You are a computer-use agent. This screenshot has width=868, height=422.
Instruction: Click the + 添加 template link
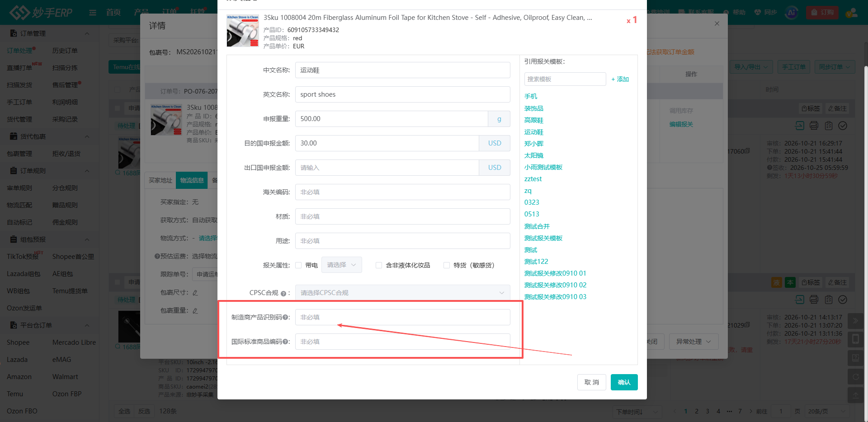pyautogui.click(x=620, y=79)
